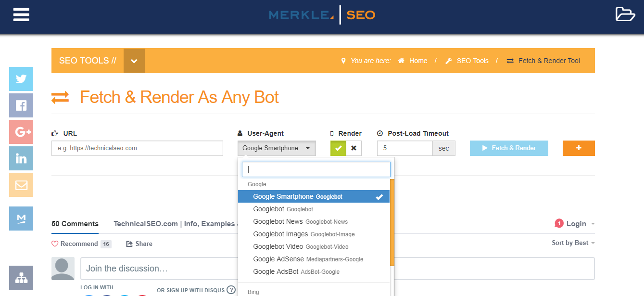
Task: Go to Home breadcrumb link
Action: tap(417, 61)
